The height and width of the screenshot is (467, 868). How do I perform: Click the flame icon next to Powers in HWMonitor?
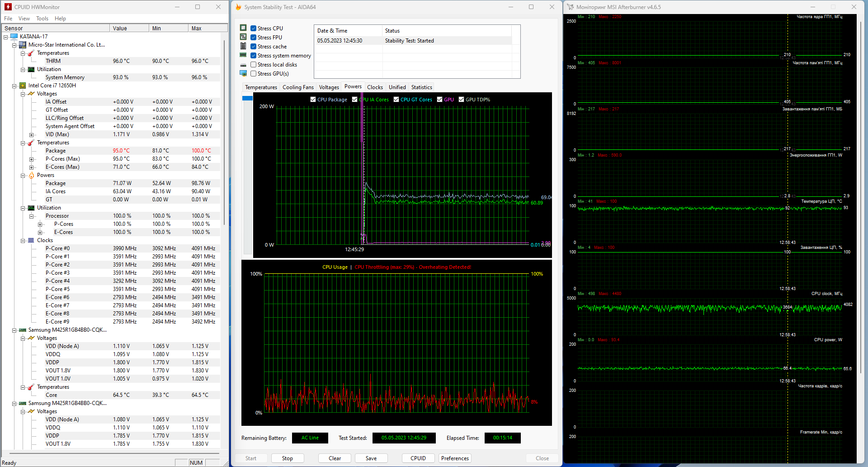pyautogui.click(x=30, y=175)
